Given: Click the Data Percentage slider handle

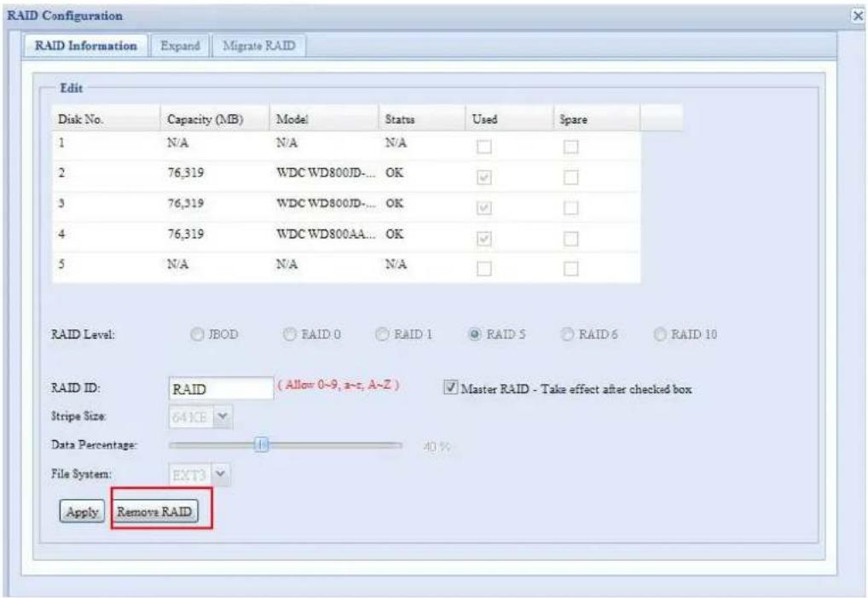Looking at the screenshot, I should [x=261, y=444].
